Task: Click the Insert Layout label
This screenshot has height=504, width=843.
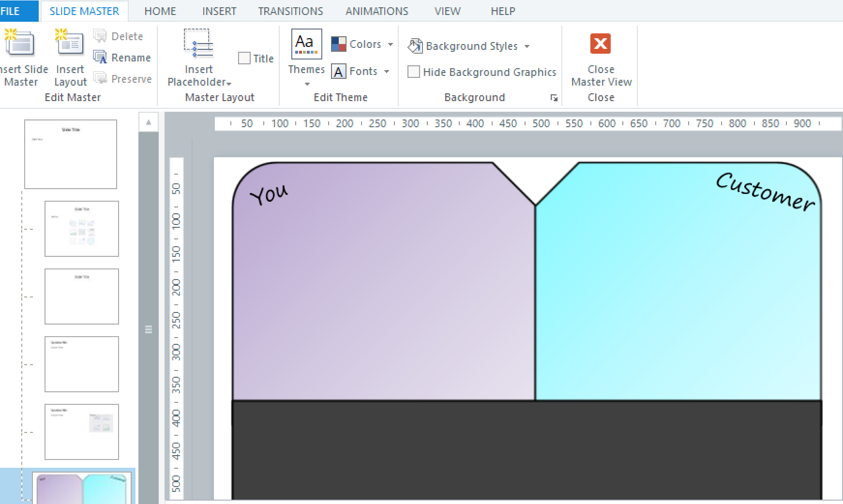Action: click(x=70, y=76)
